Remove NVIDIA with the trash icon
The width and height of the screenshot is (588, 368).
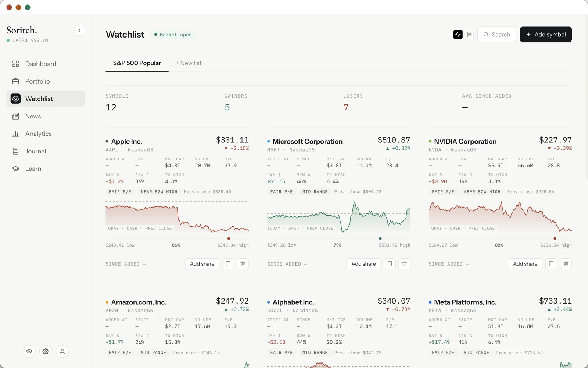(x=566, y=264)
